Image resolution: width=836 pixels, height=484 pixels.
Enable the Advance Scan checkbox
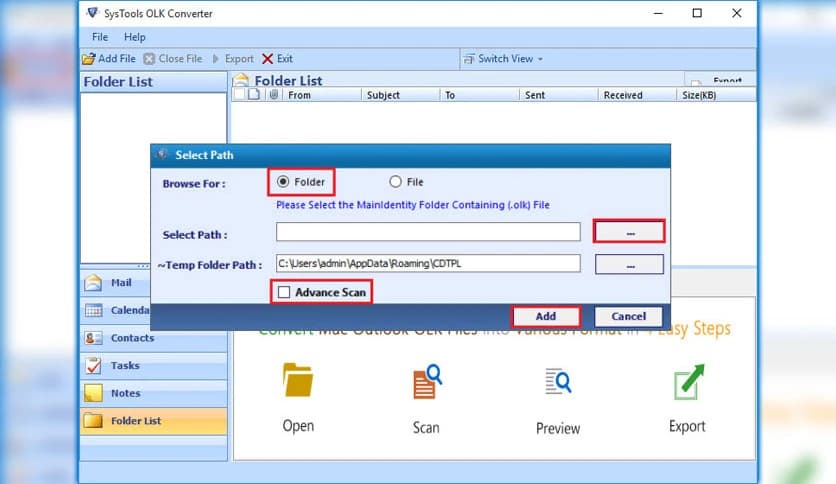point(284,292)
